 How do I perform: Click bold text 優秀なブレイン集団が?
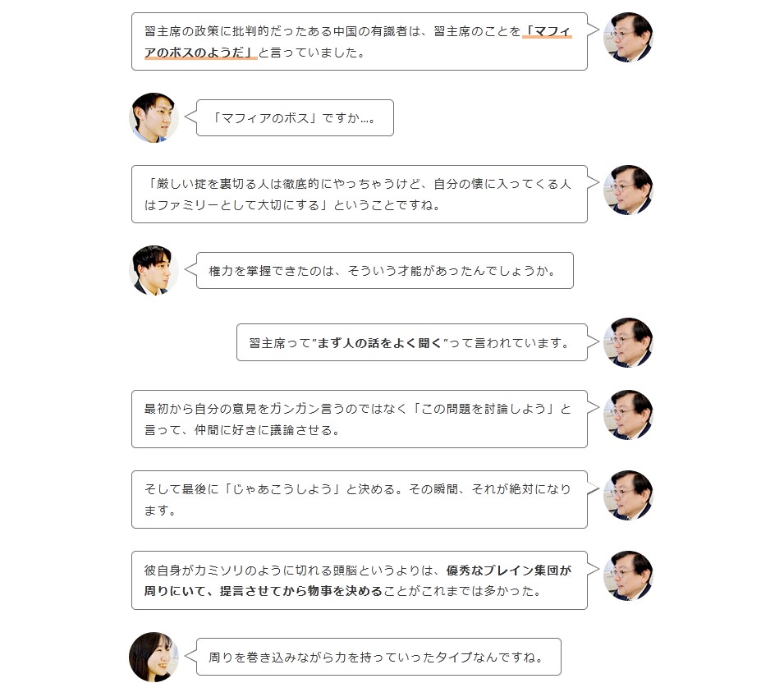tap(508, 570)
